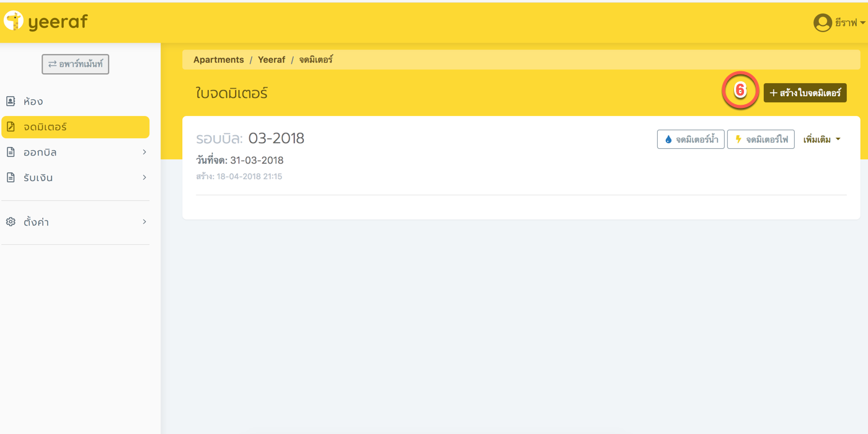The height and width of the screenshot is (434, 868).
Task: Expand the ออกบิล submenu chevron
Action: coord(144,152)
